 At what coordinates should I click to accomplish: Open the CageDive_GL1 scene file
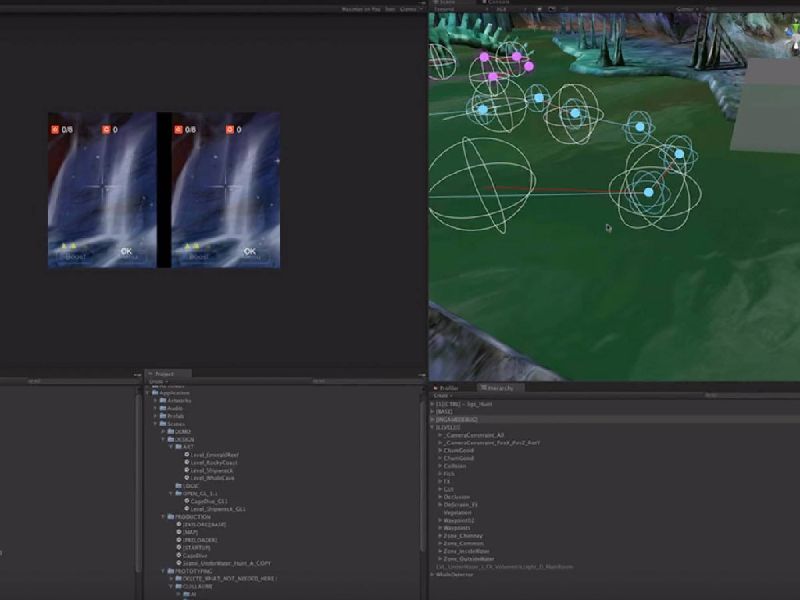pos(209,501)
